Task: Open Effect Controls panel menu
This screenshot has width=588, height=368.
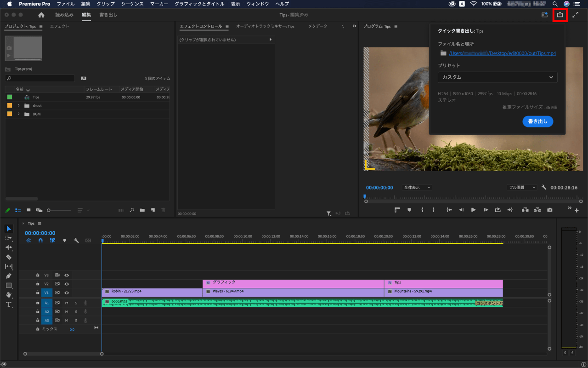Action: (x=227, y=27)
